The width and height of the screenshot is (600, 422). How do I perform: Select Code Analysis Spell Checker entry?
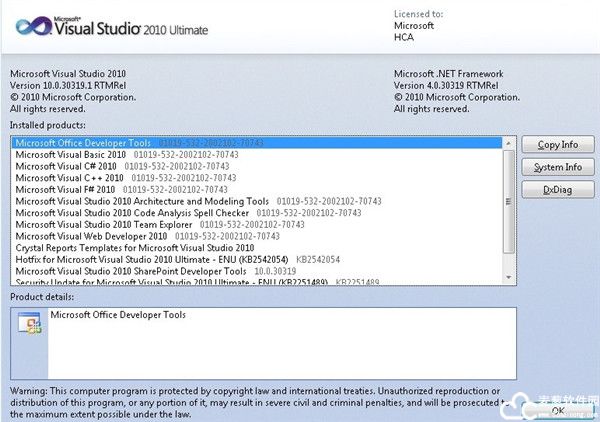[x=257, y=213]
